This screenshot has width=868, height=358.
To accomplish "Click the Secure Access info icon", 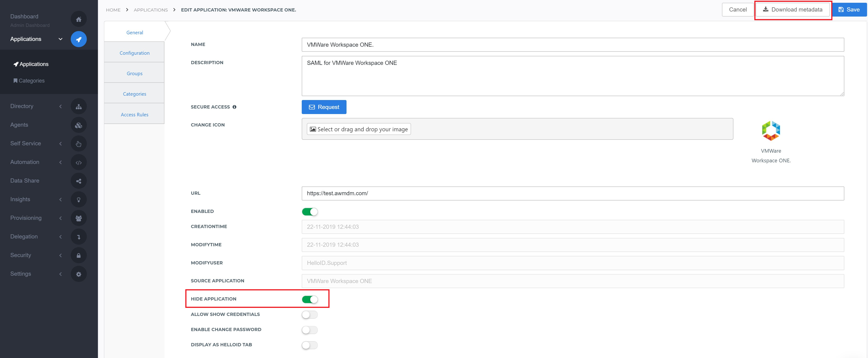I will [x=234, y=107].
